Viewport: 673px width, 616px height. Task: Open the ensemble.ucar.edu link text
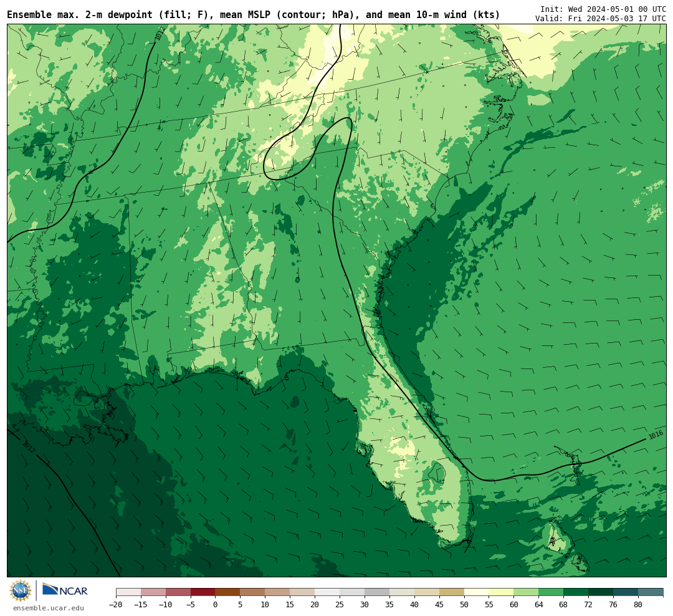click(49, 608)
